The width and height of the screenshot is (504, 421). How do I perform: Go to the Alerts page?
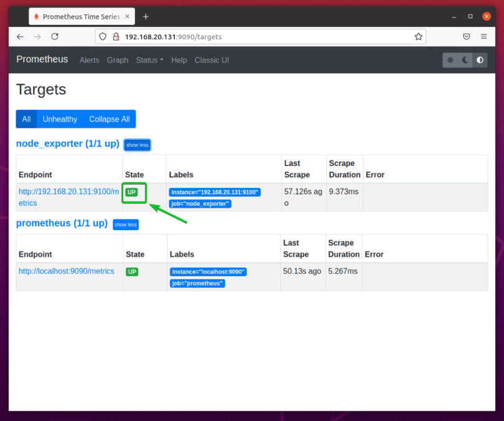90,60
